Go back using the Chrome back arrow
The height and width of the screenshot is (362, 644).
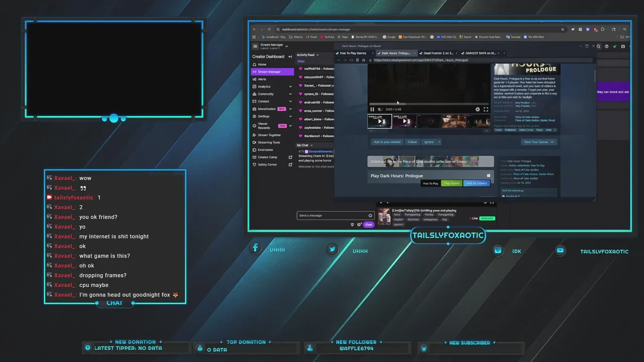254,29
